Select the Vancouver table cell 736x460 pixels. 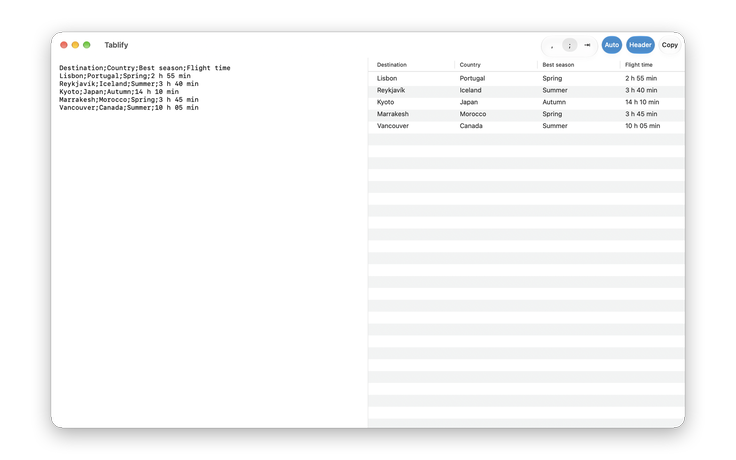click(392, 126)
